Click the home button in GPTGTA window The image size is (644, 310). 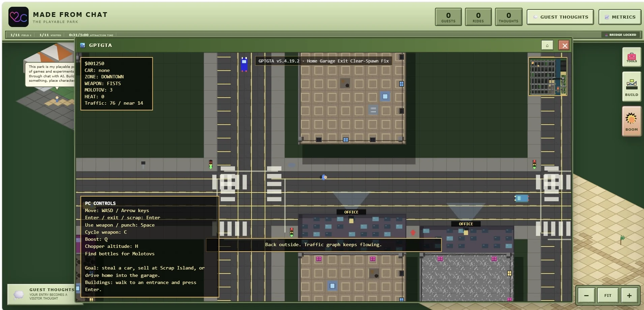click(547, 45)
